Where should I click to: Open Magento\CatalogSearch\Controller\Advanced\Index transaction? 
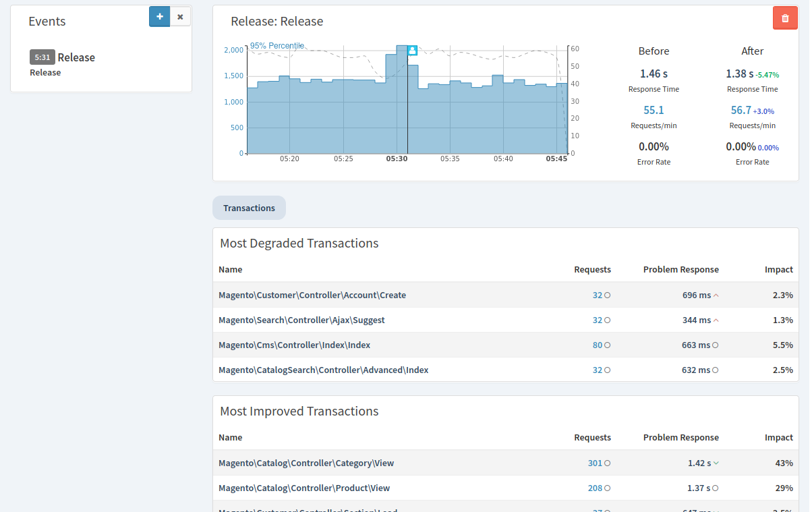coord(324,370)
